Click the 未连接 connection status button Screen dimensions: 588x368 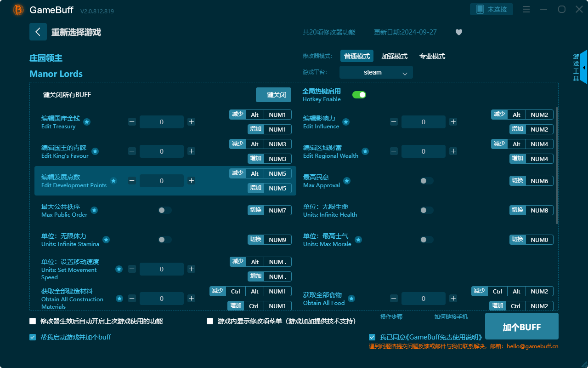[x=492, y=9]
